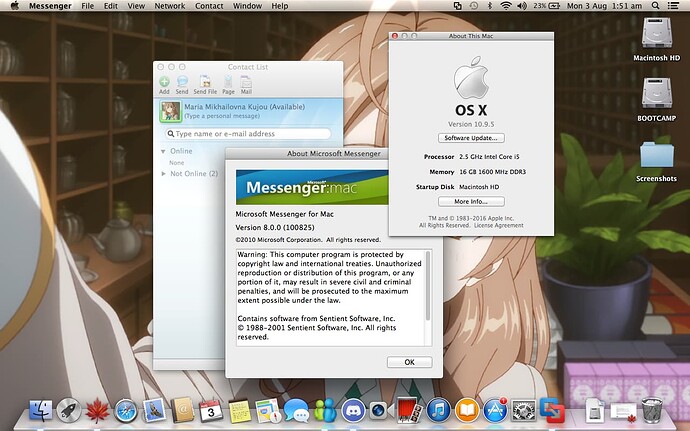690x431 pixels.
Task: Open Notes from the Dock
Action: coord(240,411)
